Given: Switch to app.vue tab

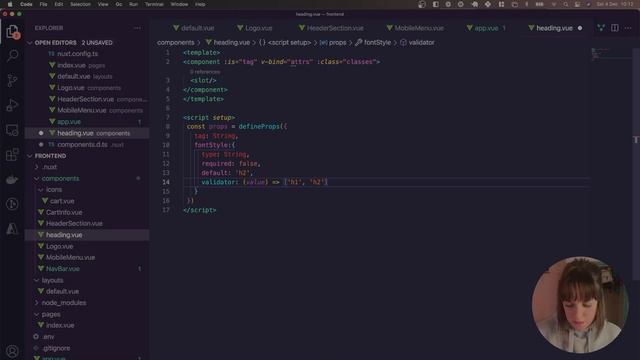Looking at the screenshot, I should [x=486, y=28].
